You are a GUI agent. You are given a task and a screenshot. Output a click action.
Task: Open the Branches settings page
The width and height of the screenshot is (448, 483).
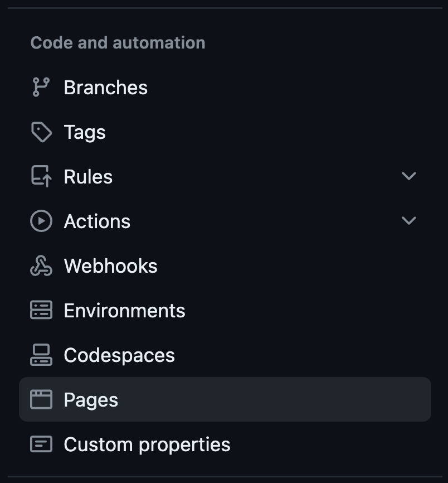pyautogui.click(x=105, y=88)
